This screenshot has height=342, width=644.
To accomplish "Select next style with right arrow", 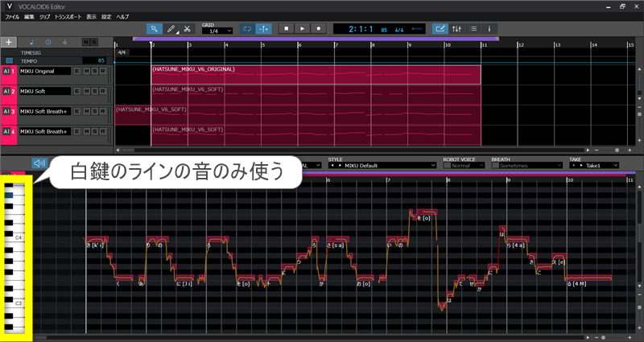I will [x=339, y=166].
